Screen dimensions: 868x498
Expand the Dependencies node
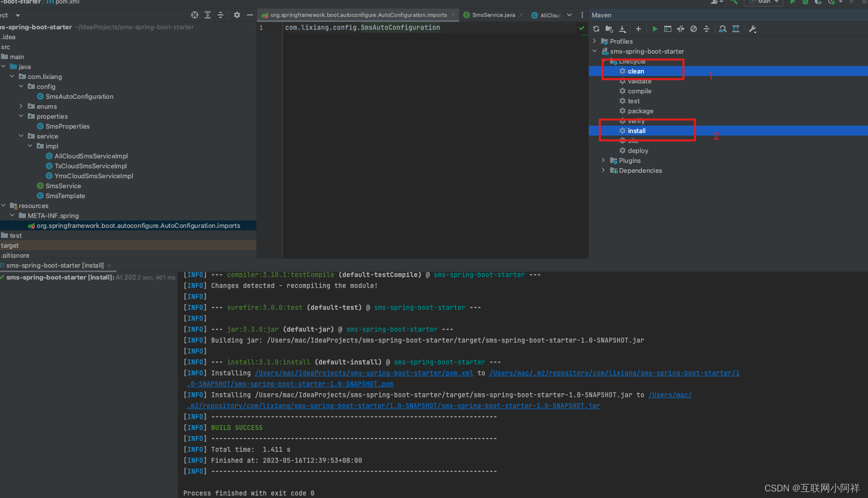click(603, 170)
